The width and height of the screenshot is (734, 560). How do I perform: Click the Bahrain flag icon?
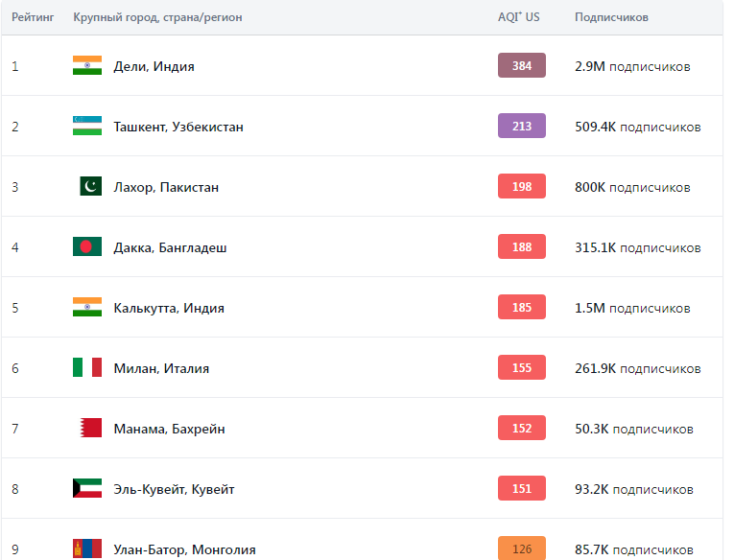[90, 429]
